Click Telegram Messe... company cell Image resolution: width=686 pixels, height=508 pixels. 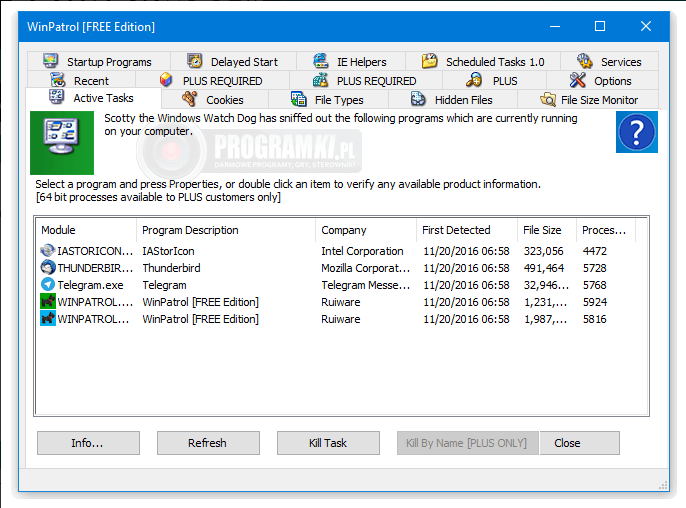coord(365,285)
